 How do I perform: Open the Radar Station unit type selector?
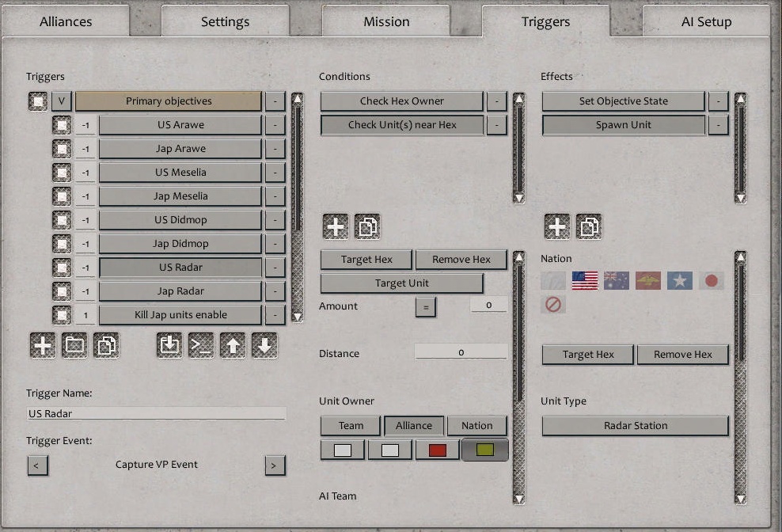pos(635,426)
